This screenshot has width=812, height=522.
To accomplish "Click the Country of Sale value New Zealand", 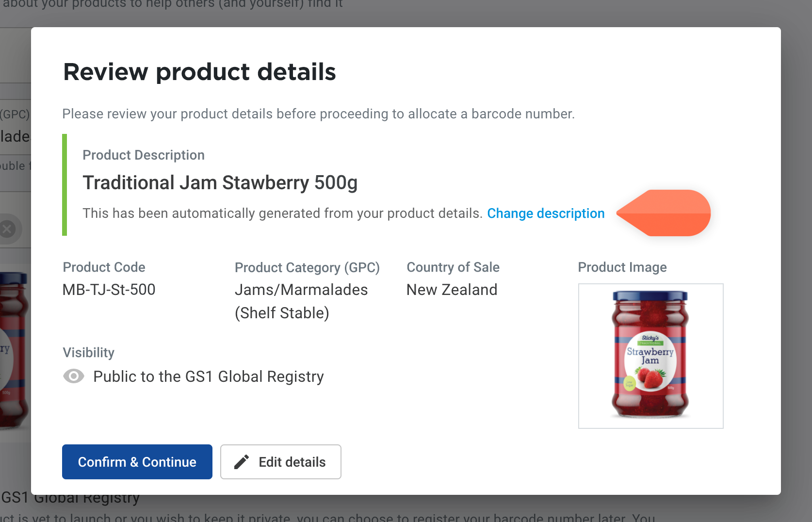I will 452,290.
